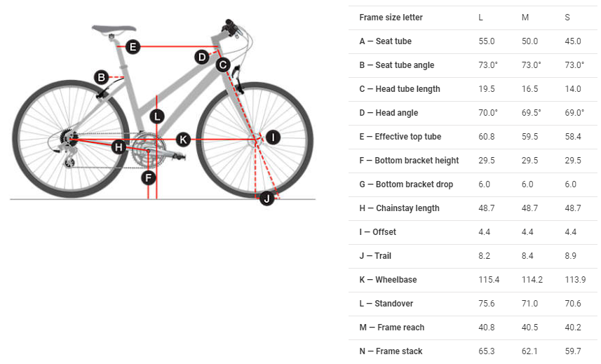Click the L standover marker
The width and height of the screenshot is (601, 364).
point(157,116)
